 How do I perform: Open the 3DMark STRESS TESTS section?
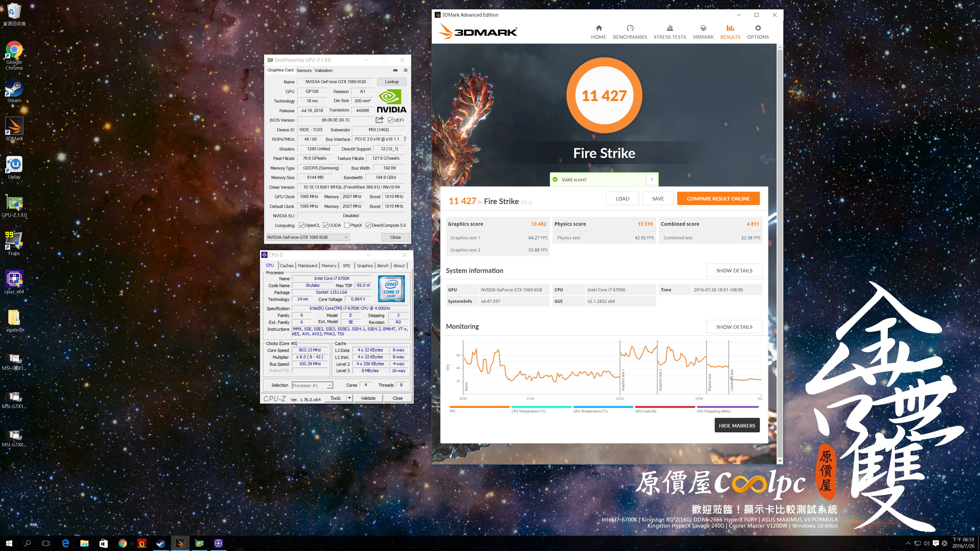(x=670, y=32)
